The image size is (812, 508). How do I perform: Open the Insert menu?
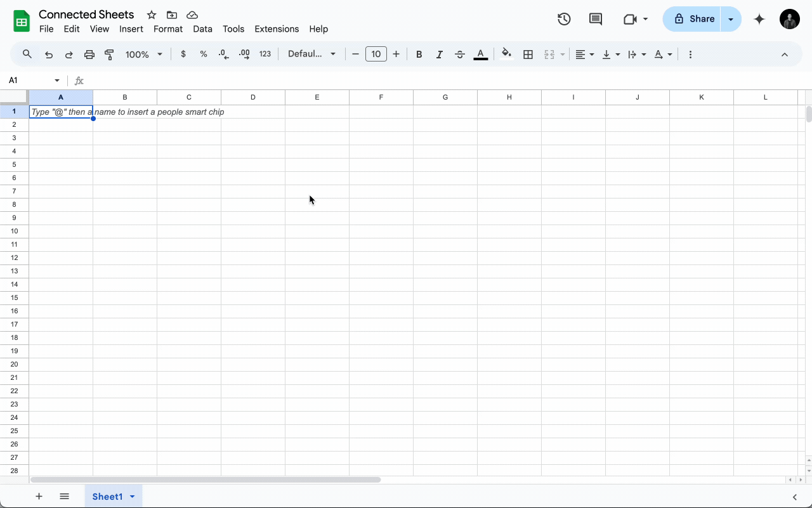tap(131, 29)
